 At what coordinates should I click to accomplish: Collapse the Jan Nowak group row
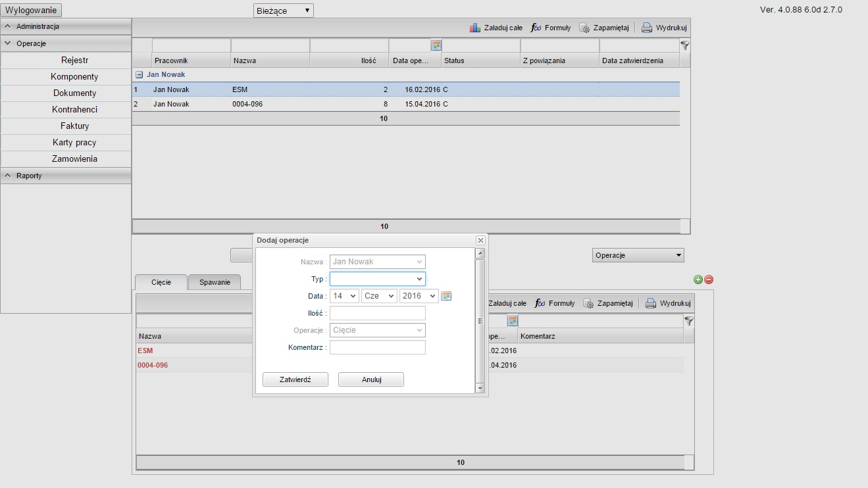coord(140,75)
